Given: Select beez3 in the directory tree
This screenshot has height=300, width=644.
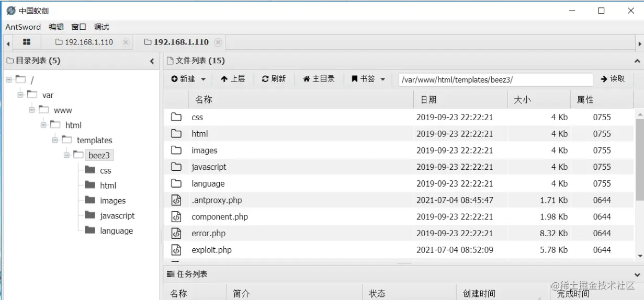Looking at the screenshot, I should (99, 155).
